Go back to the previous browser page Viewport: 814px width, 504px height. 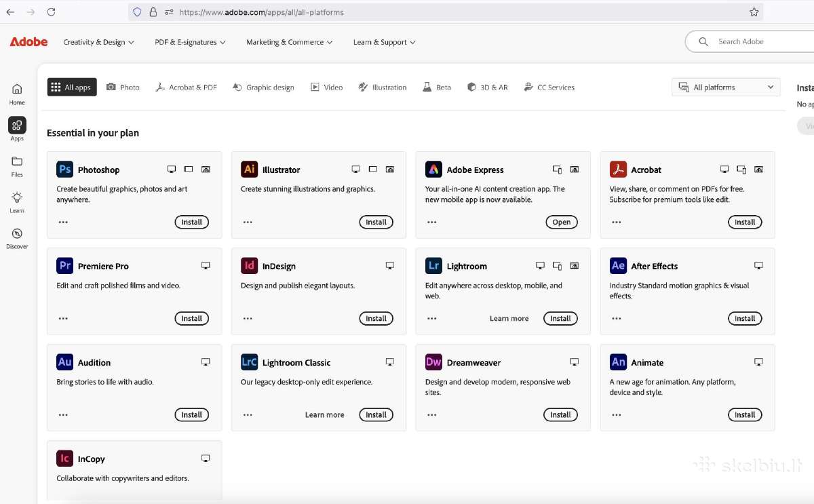tap(10, 12)
